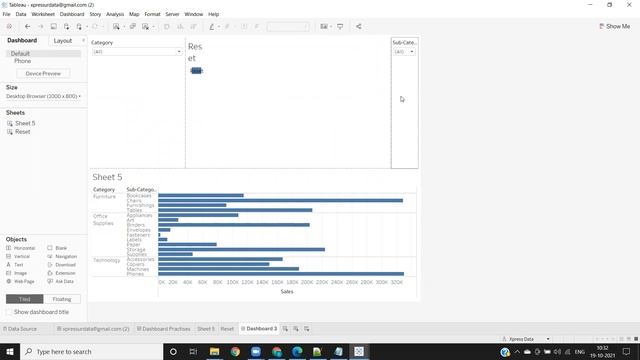Viewport: 640px width, 360px height.
Task: Click the Chairs sales bar
Action: click(280, 200)
